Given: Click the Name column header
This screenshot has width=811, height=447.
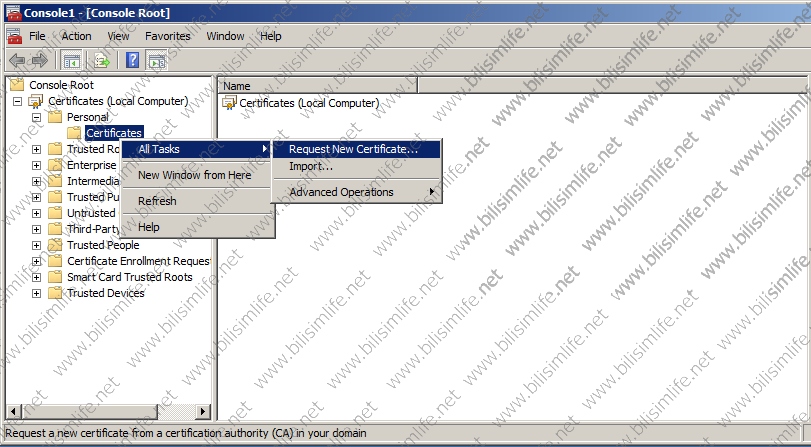Looking at the screenshot, I should (x=318, y=86).
